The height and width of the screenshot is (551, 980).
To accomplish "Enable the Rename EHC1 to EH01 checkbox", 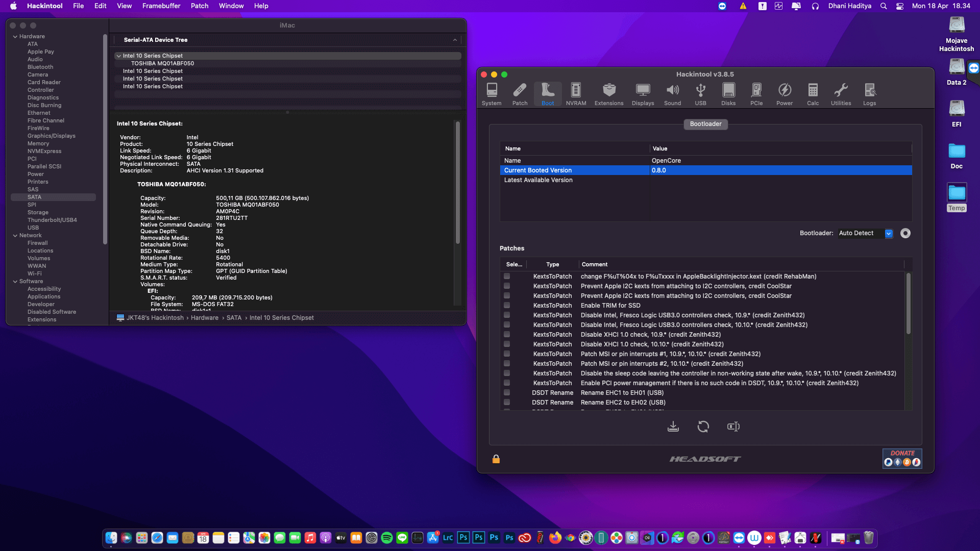I will pos(507,393).
